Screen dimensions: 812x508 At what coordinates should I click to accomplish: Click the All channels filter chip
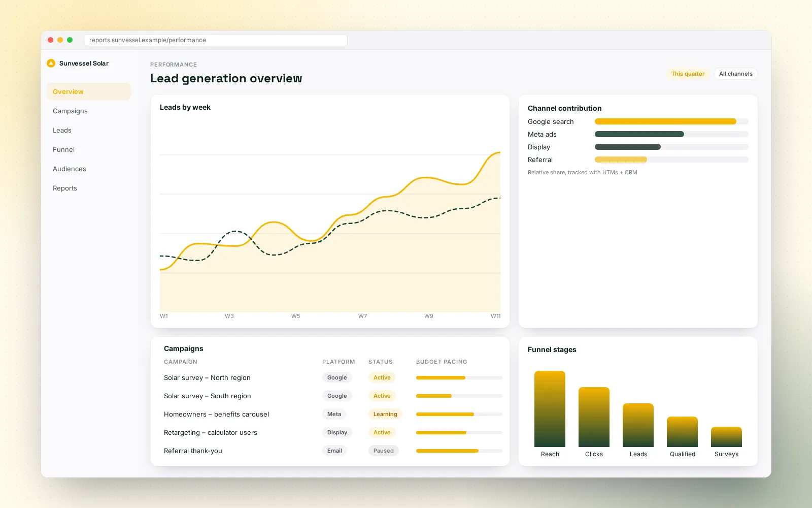(x=735, y=74)
